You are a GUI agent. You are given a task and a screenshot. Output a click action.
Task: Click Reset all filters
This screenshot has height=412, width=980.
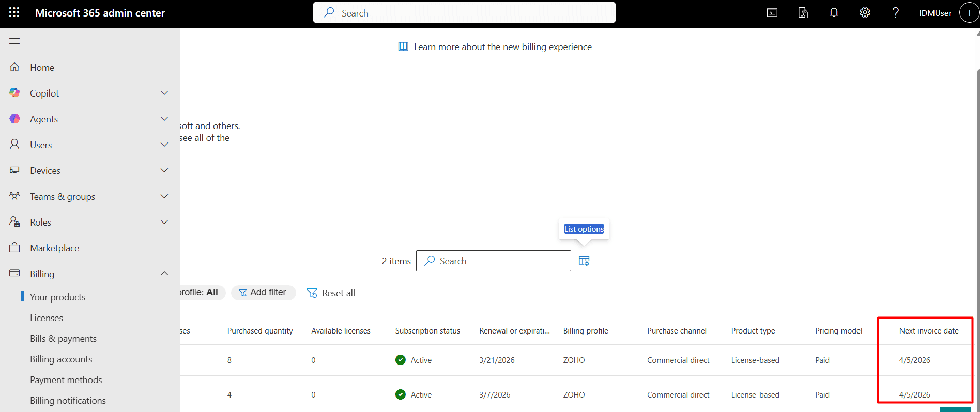click(x=331, y=293)
